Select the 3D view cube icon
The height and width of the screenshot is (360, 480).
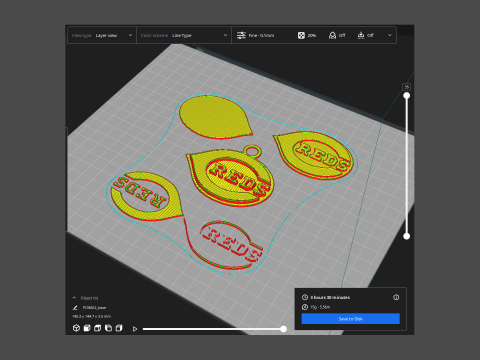point(76,328)
